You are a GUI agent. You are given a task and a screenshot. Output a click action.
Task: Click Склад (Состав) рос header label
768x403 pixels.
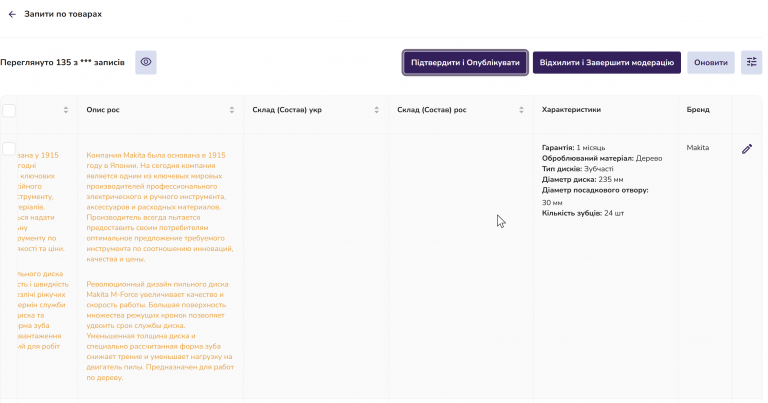pyautogui.click(x=432, y=110)
